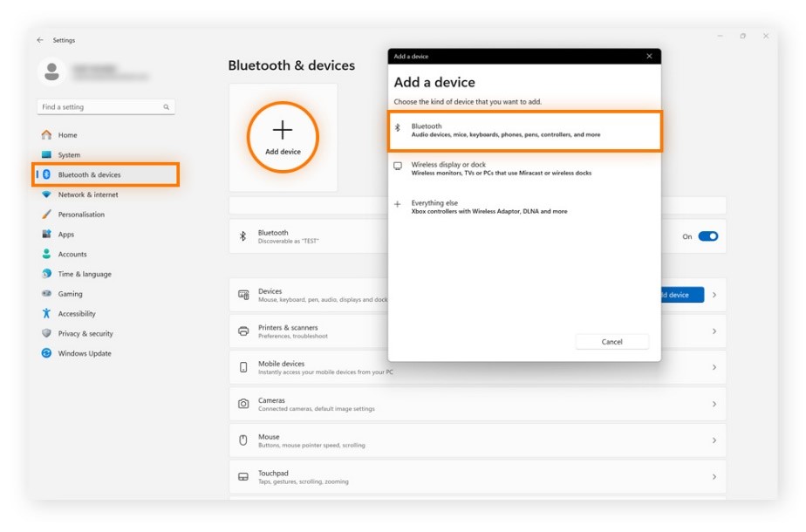Click the Touchpad row icon
Viewport: 806px width, 532px height.
coord(243,477)
